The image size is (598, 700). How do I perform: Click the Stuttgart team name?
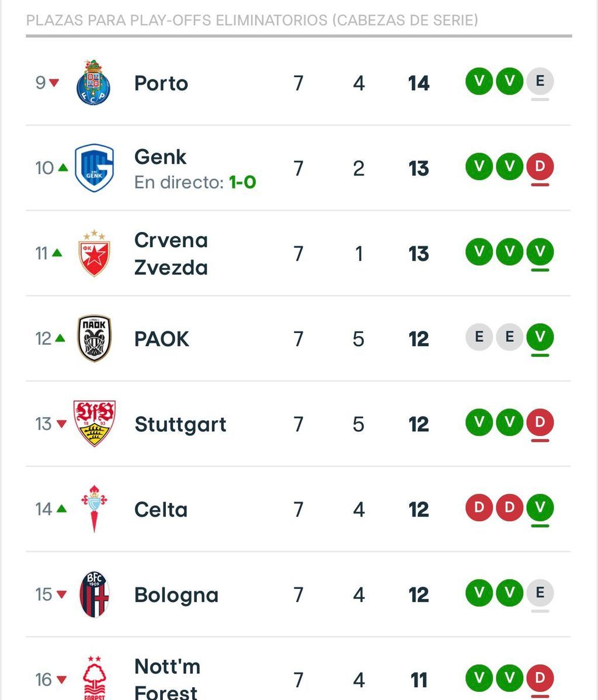(180, 424)
